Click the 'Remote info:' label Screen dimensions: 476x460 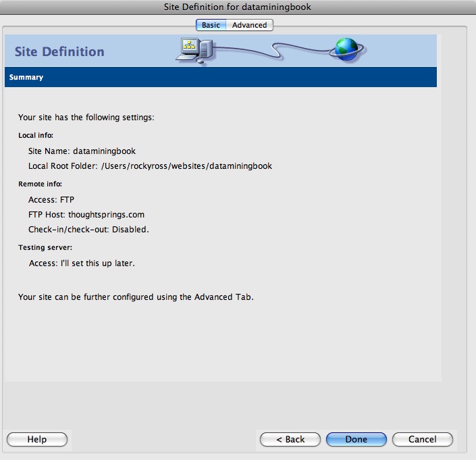pyautogui.click(x=40, y=184)
